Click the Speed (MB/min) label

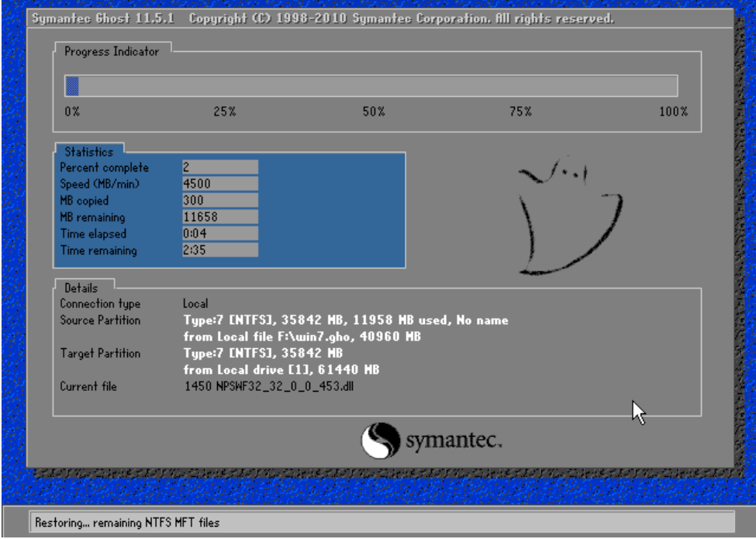[x=100, y=184]
